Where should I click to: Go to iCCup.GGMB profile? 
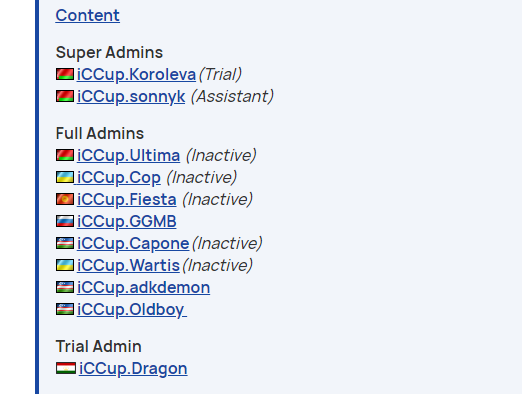126,221
